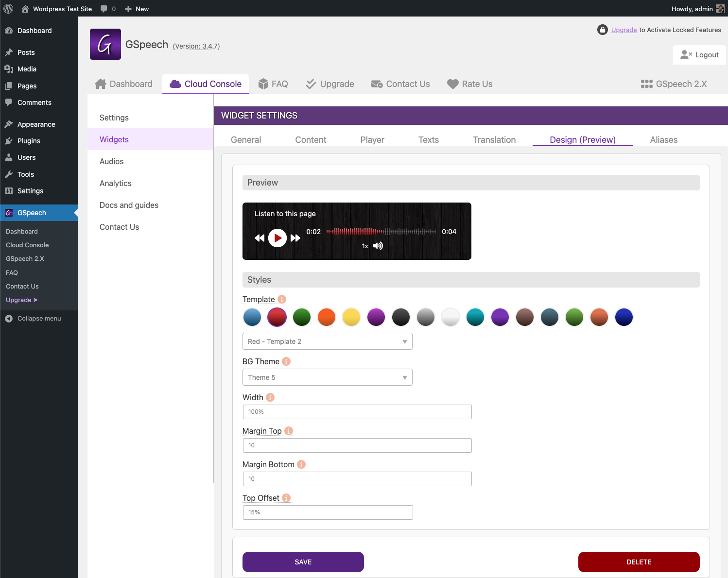The height and width of the screenshot is (578, 728).
Task: Select the dark green template swatch
Action: [302, 317]
